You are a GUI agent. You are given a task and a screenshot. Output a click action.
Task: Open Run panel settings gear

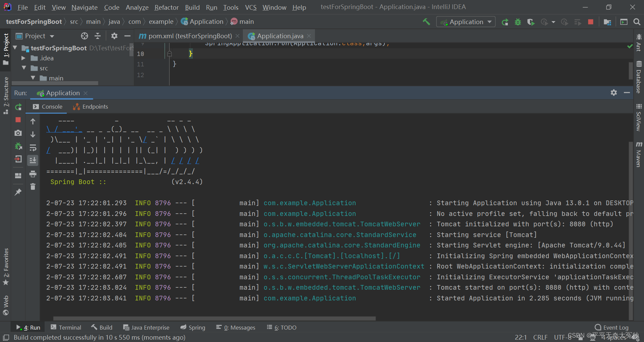[x=614, y=93]
